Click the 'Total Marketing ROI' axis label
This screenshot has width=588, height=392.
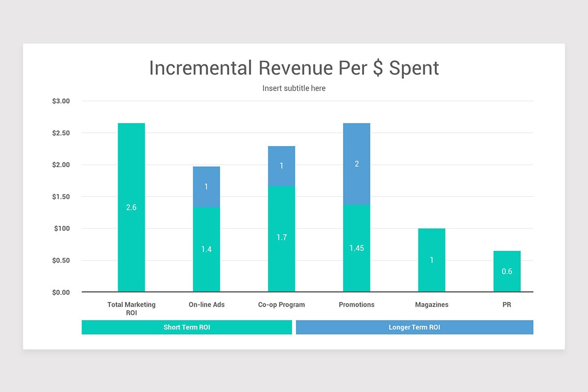[131, 309]
